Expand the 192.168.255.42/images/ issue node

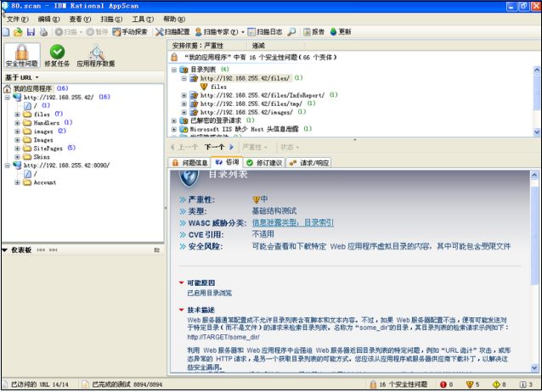(x=183, y=112)
